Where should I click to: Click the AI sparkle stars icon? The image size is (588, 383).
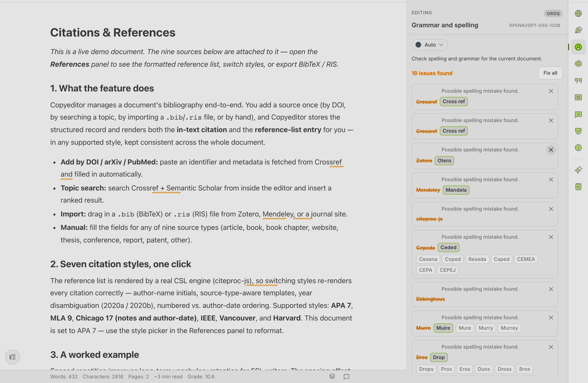tap(578, 170)
